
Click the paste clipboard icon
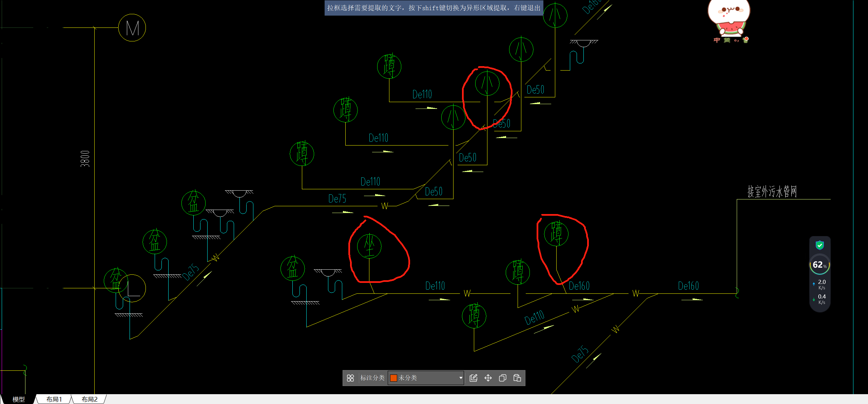pos(517,378)
